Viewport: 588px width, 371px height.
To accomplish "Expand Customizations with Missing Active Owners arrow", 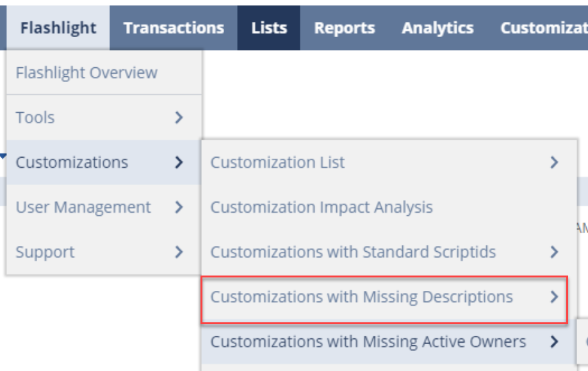I will [554, 342].
